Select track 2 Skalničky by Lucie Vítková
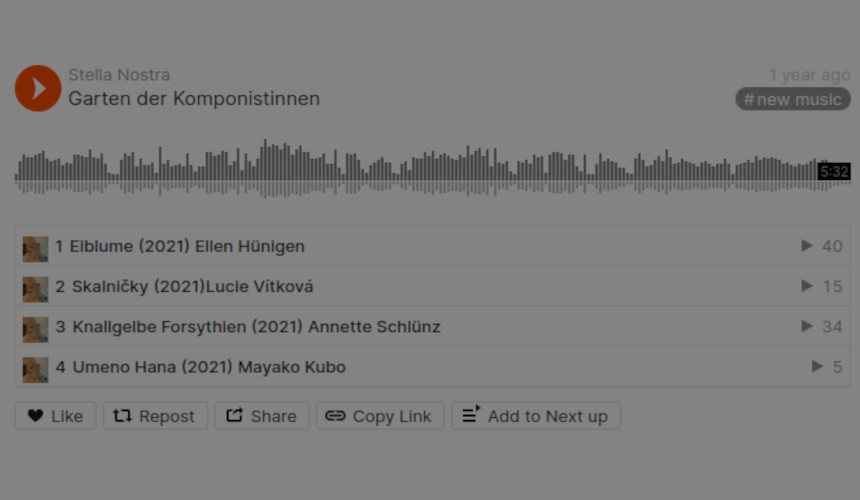 432,286
